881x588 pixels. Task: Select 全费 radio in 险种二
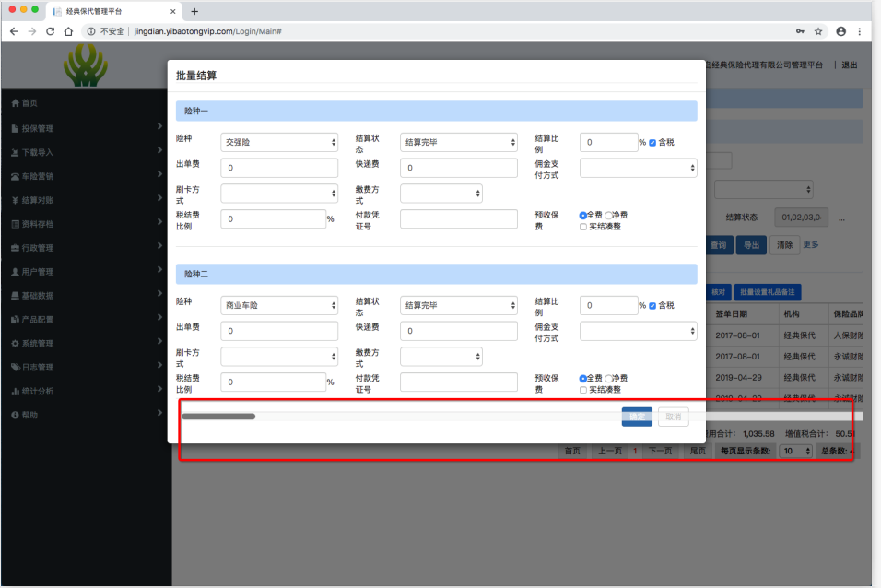point(582,378)
